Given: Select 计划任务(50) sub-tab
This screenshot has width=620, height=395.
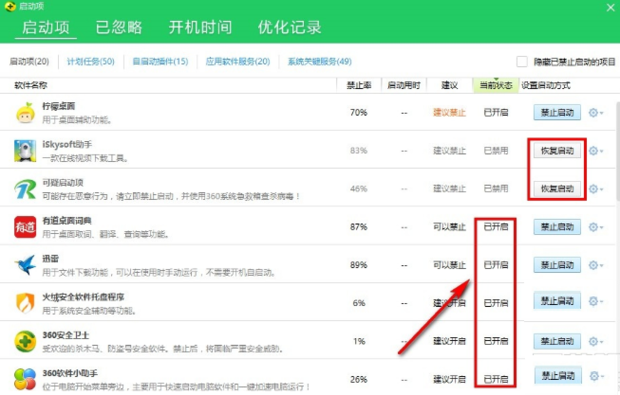Looking at the screenshot, I should pyautogui.click(x=91, y=62).
